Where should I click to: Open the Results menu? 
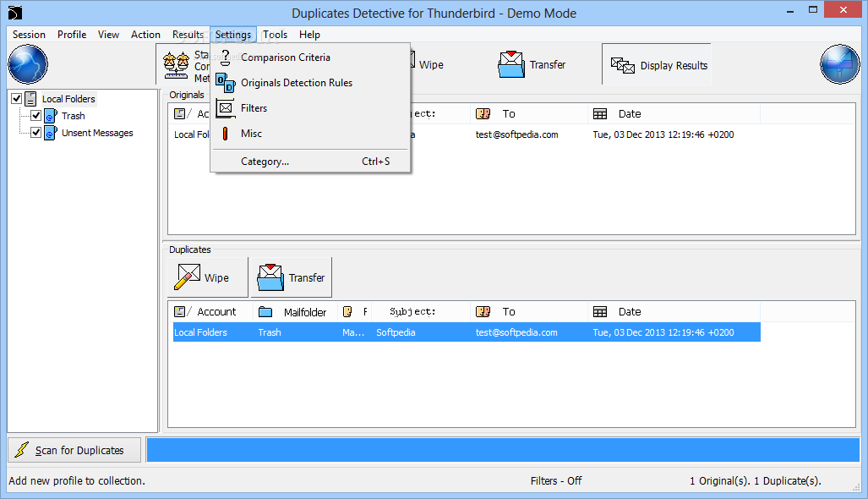coord(188,35)
